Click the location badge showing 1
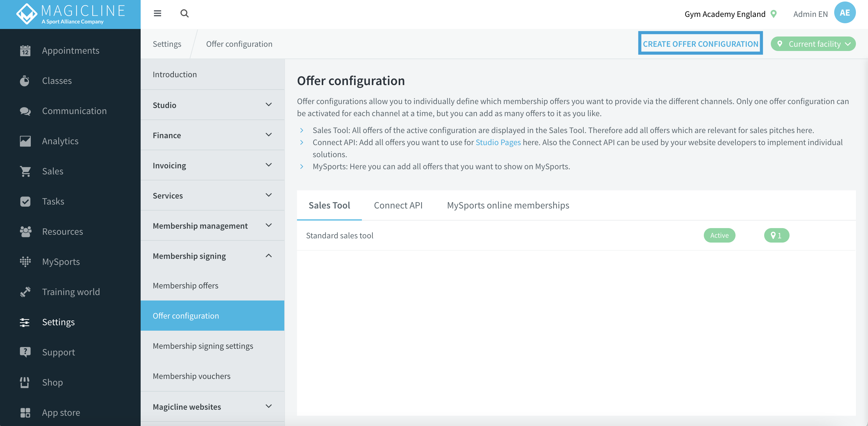Image resolution: width=868 pixels, height=426 pixels. (x=776, y=235)
